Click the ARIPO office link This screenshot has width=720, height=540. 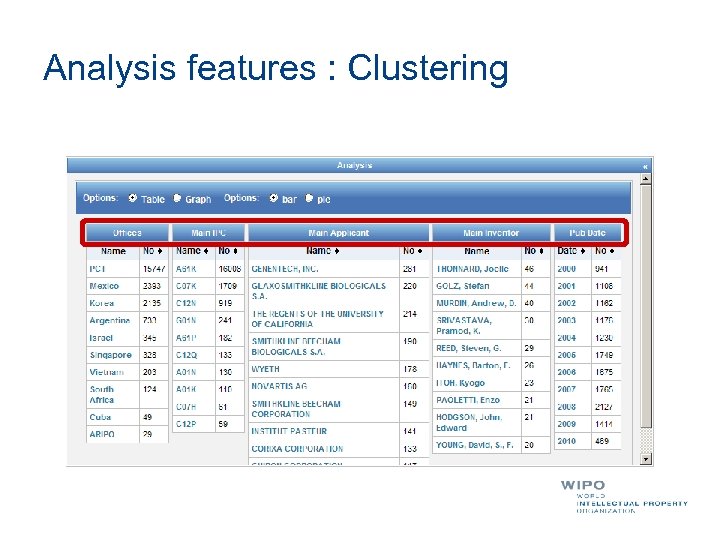(102, 434)
